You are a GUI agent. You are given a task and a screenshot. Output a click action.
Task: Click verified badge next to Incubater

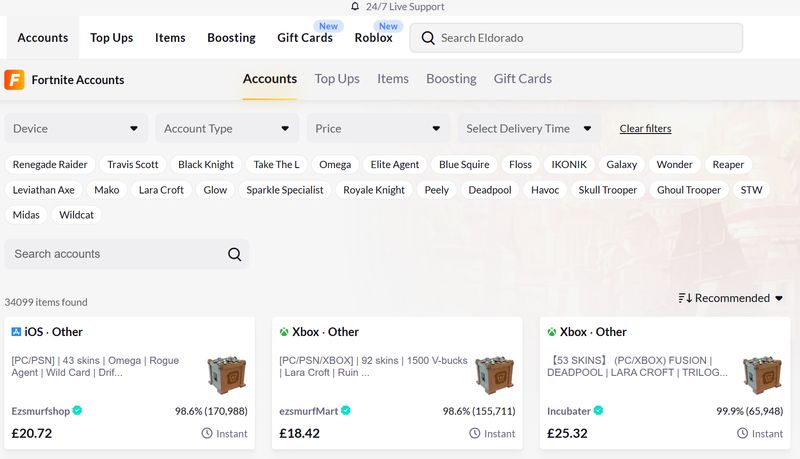click(x=598, y=411)
